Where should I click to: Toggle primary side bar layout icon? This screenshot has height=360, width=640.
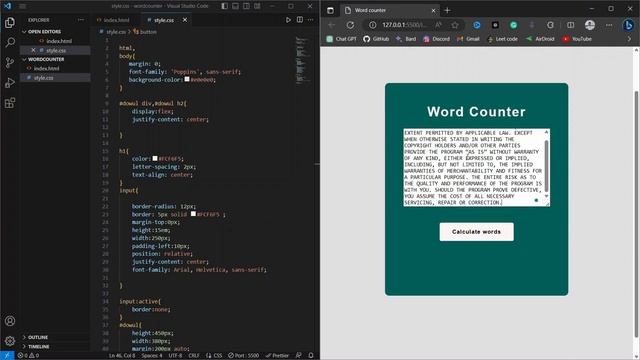tap(224, 6)
